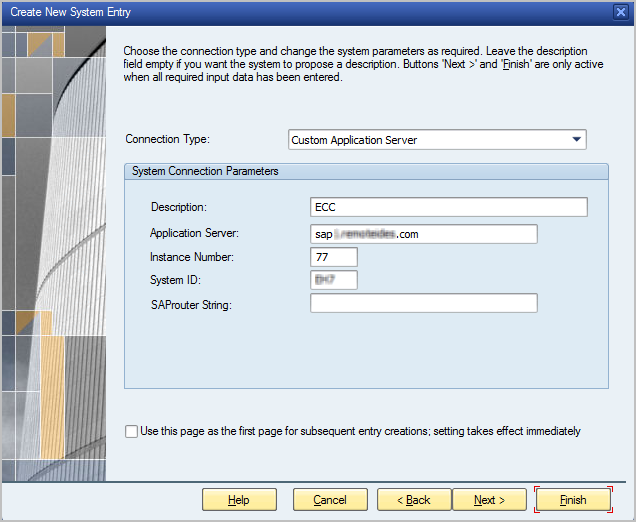Focus the Application Server input field
Screen dimensions: 636x522
pos(424,234)
